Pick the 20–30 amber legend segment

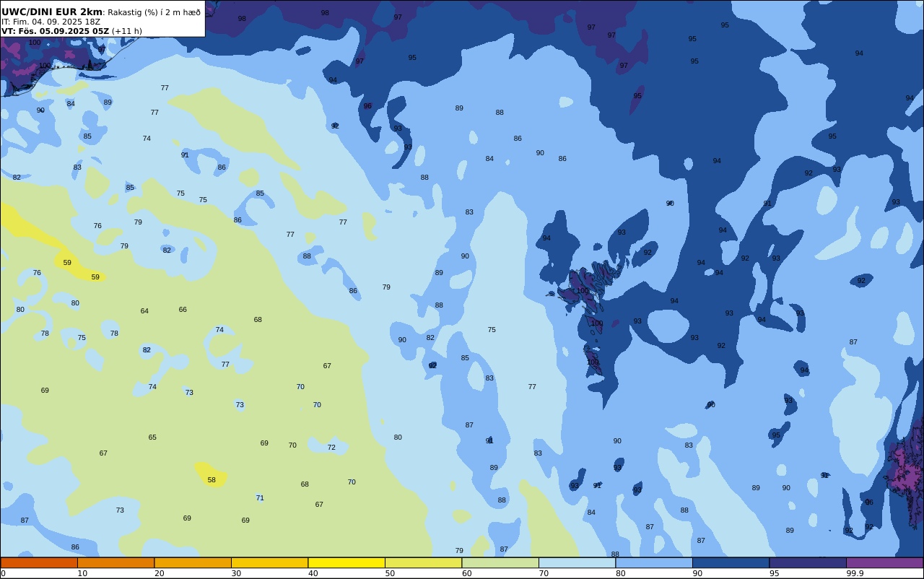(193, 562)
